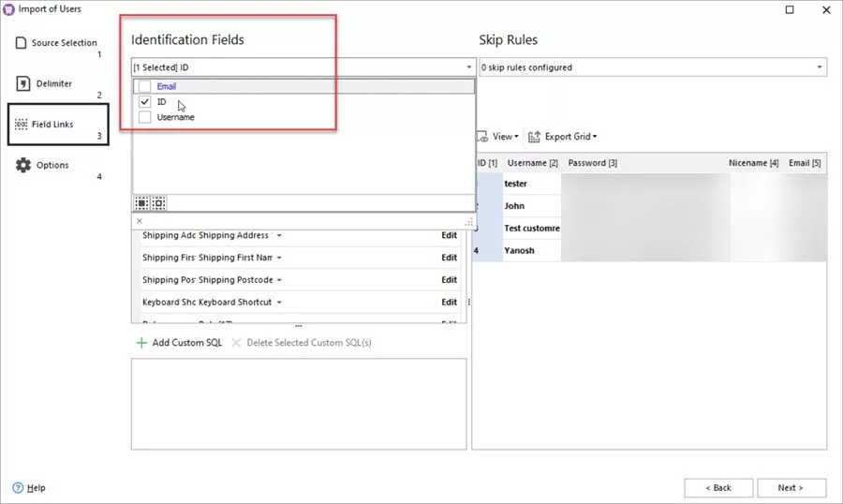843x504 pixels.
Task: Click the deselect all icon in dropdown footer
Action: click(x=158, y=203)
